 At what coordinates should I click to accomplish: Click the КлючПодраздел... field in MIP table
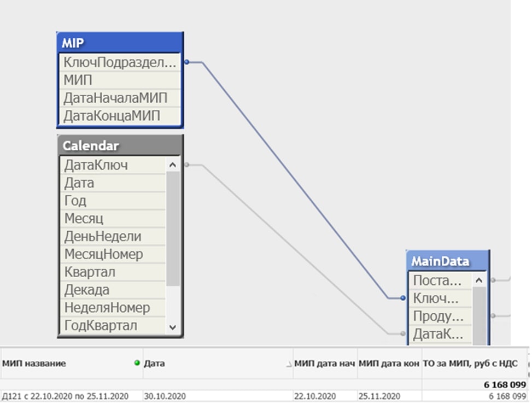tap(120, 62)
